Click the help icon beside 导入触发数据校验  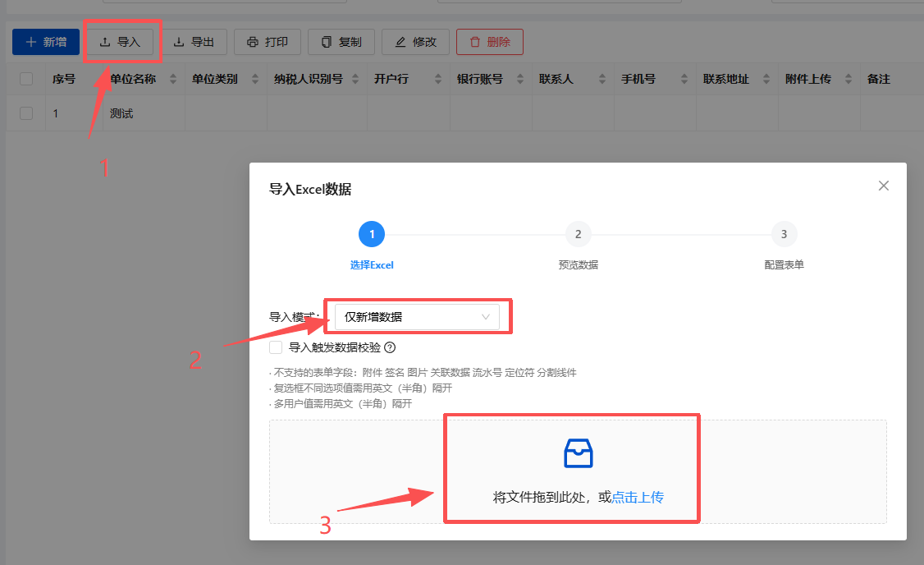point(390,347)
